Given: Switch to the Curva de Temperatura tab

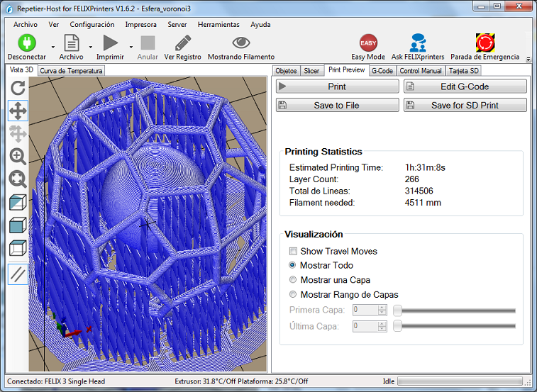Looking at the screenshot, I should coord(71,71).
